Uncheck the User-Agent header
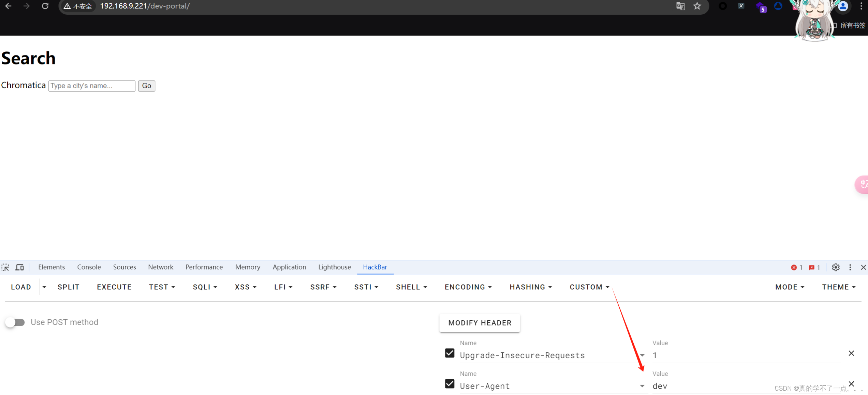 (x=449, y=384)
